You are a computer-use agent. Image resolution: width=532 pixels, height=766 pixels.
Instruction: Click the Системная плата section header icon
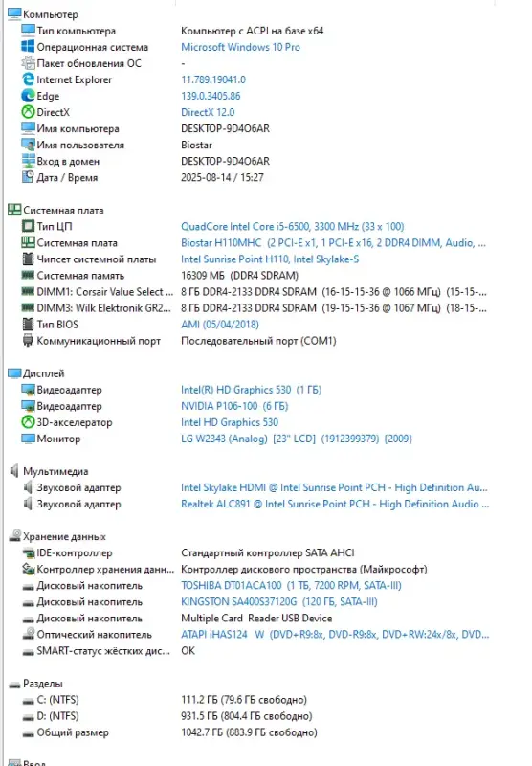(x=14, y=210)
